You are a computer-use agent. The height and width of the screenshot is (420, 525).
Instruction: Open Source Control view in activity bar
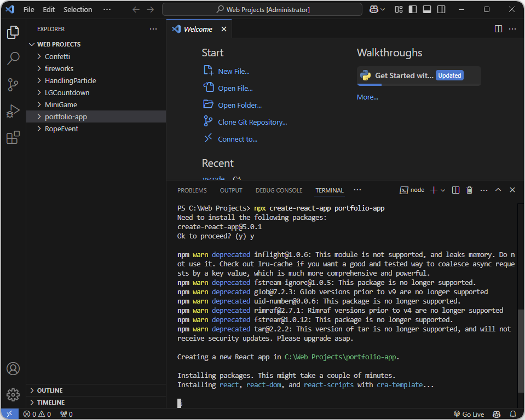pyautogui.click(x=13, y=85)
